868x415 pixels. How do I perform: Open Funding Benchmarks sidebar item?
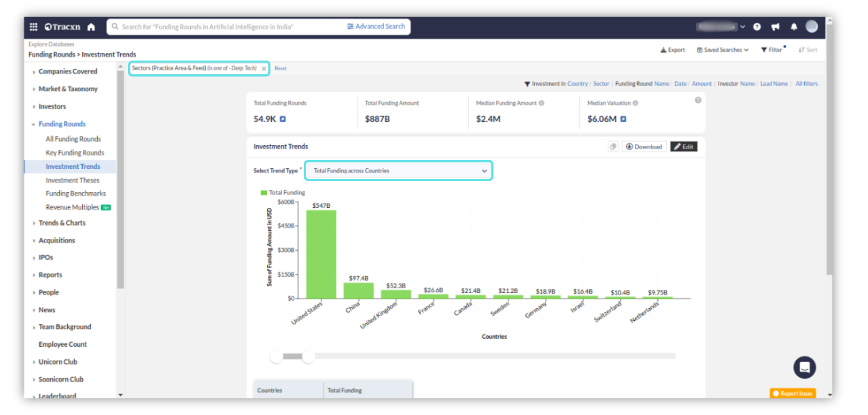pyautogui.click(x=75, y=194)
